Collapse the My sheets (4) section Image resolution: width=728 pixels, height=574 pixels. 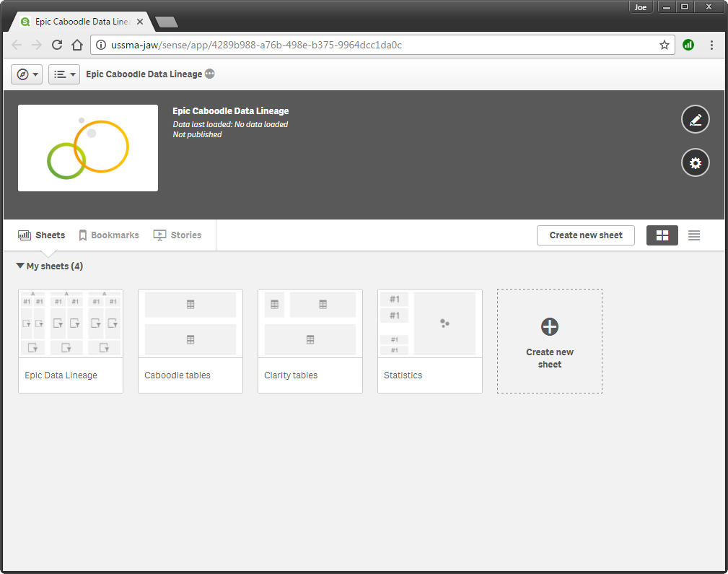pos(49,266)
